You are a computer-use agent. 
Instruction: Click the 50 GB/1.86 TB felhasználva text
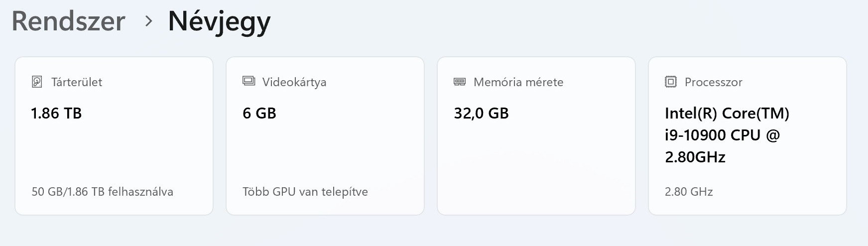pyautogui.click(x=102, y=192)
